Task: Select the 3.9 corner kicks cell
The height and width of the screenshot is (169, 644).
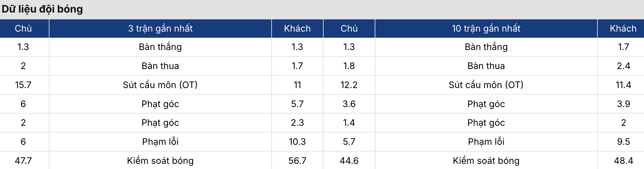Action: [x=623, y=104]
